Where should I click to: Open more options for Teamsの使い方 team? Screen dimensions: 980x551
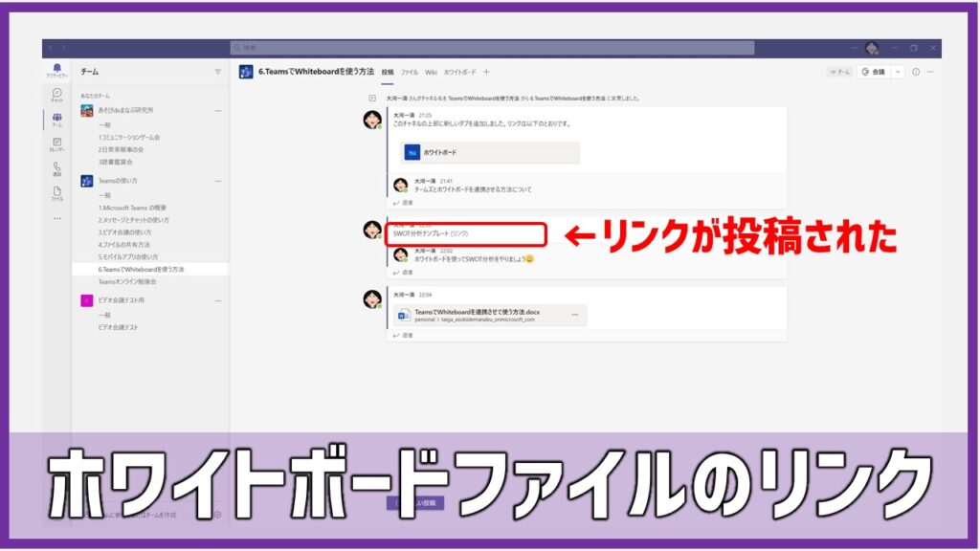tap(217, 181)
